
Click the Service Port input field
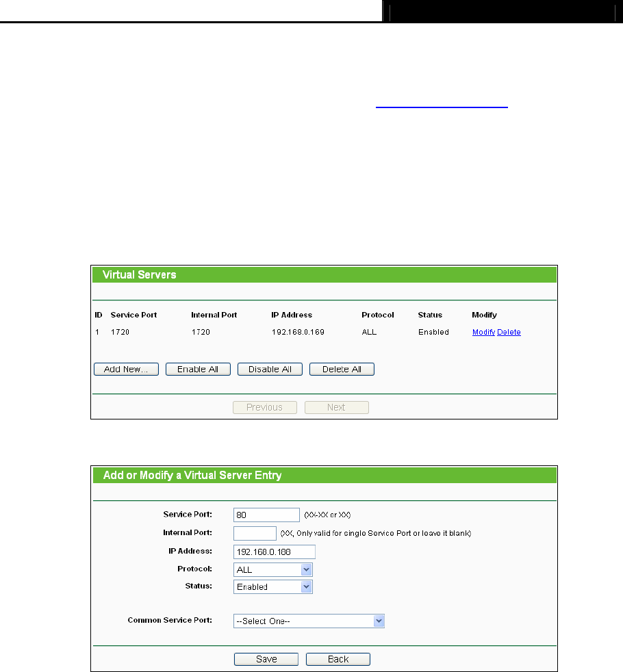(267, 515)
